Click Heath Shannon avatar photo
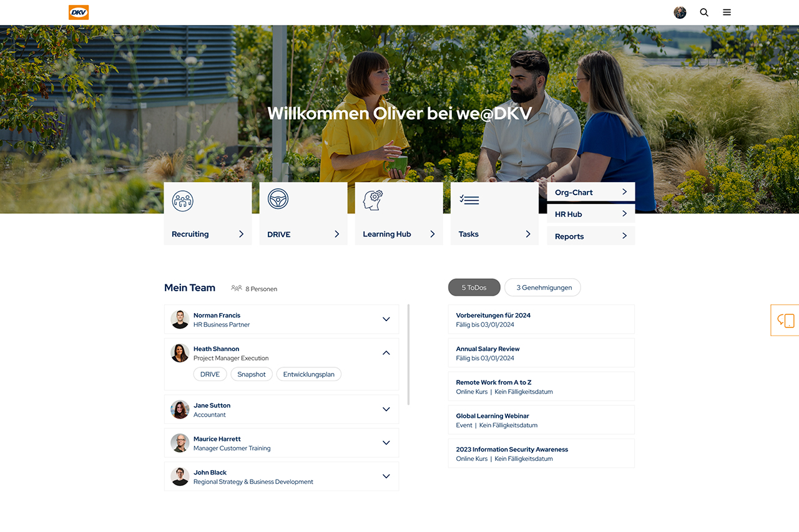Screen dimensions: 799x532 coord(180,353)
